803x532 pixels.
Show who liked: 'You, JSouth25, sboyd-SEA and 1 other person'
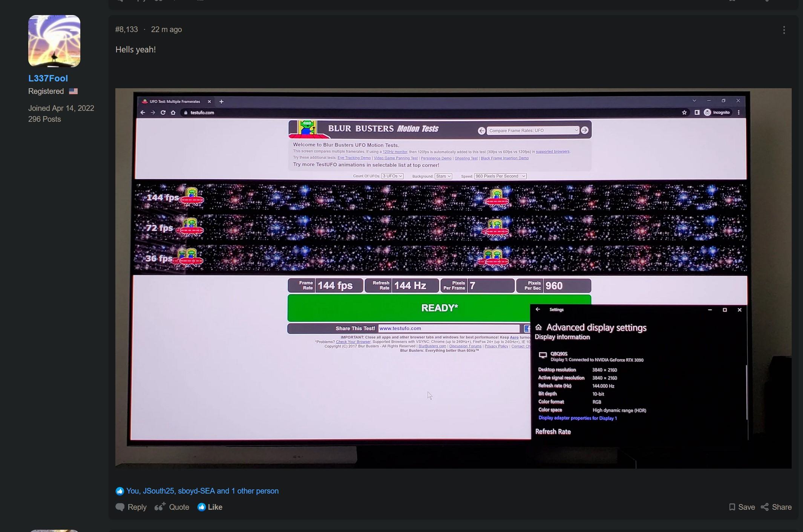click(202, 491)
